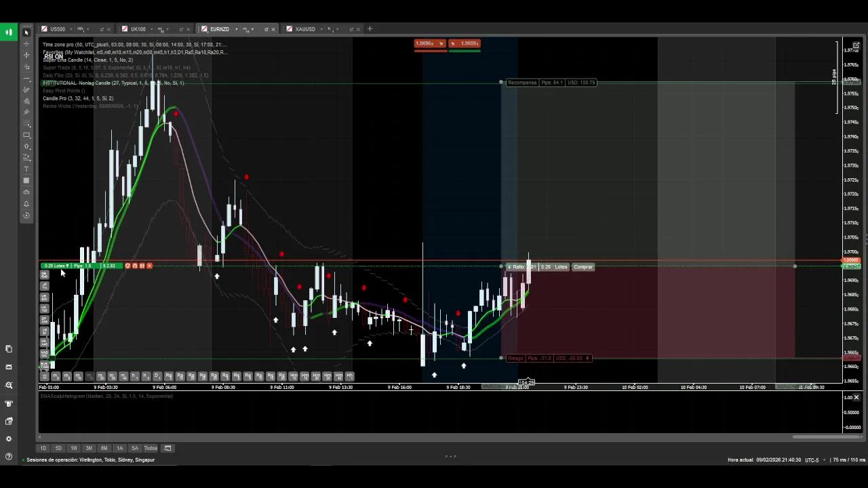Image resolution: width=868 pixels, height=488 pixels.
Task: Show all history with Todos button
Action: pos(151,448)
